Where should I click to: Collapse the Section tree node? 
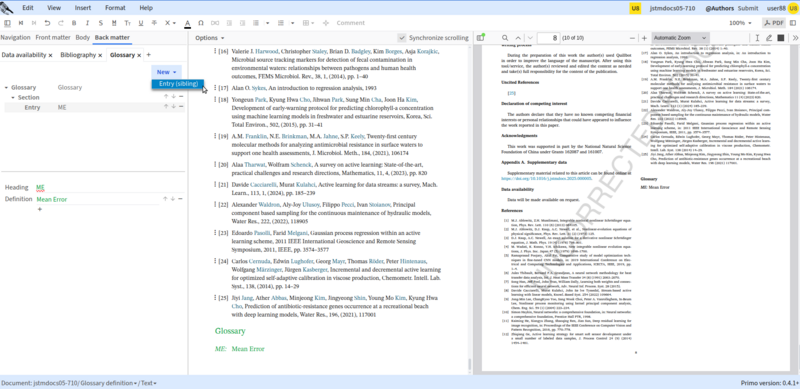13,98
